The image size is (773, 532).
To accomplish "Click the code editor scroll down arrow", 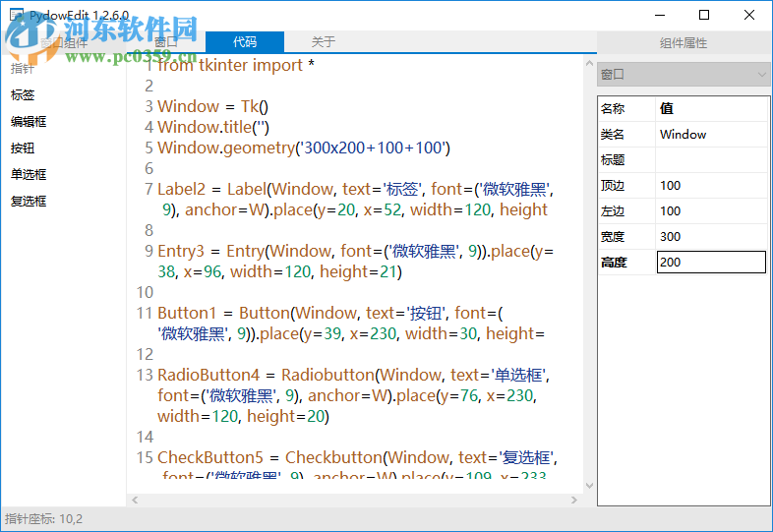I will coord(589,486).
